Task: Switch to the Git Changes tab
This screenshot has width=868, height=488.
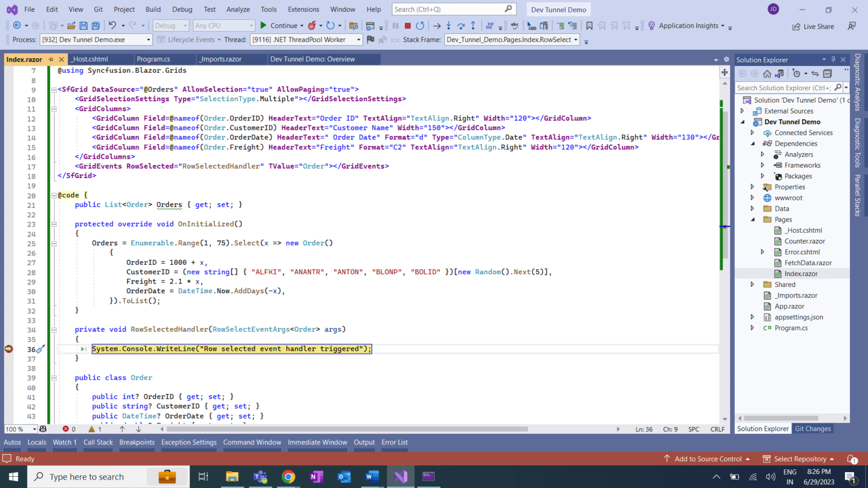Action: click(x=813, y=429)
